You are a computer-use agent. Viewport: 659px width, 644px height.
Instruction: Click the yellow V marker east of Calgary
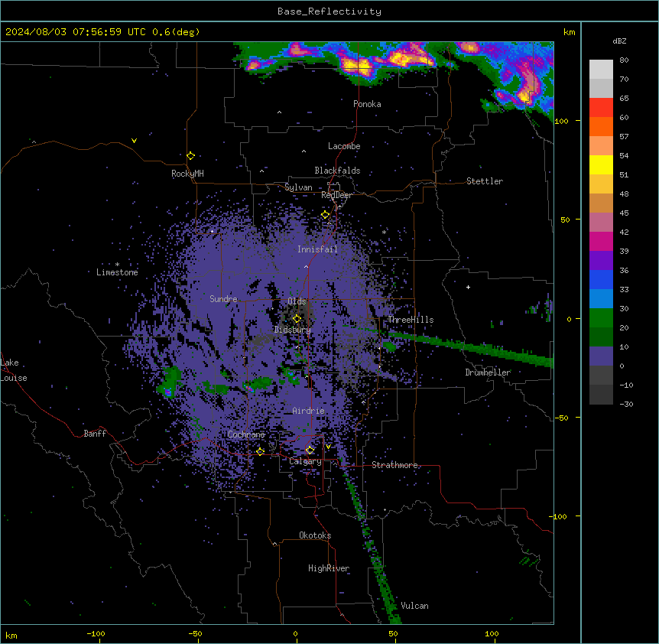(328, 447)
